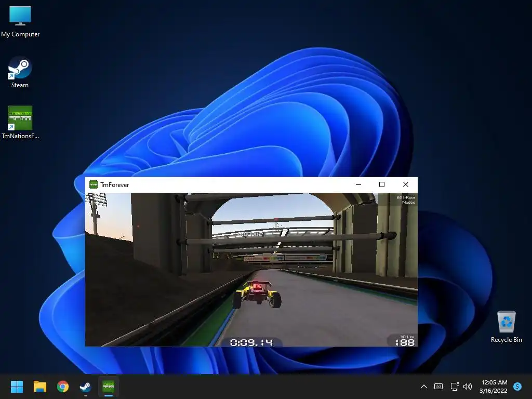Viewport: 532px width, 399px height.
Task: Open the network status tray icon
Action: (x=455, y=387)
